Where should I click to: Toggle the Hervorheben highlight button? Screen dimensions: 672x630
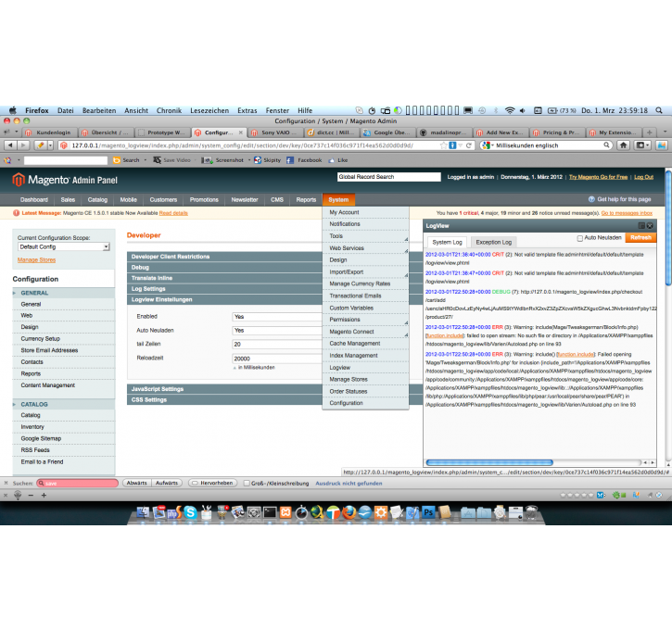[213, 483]
